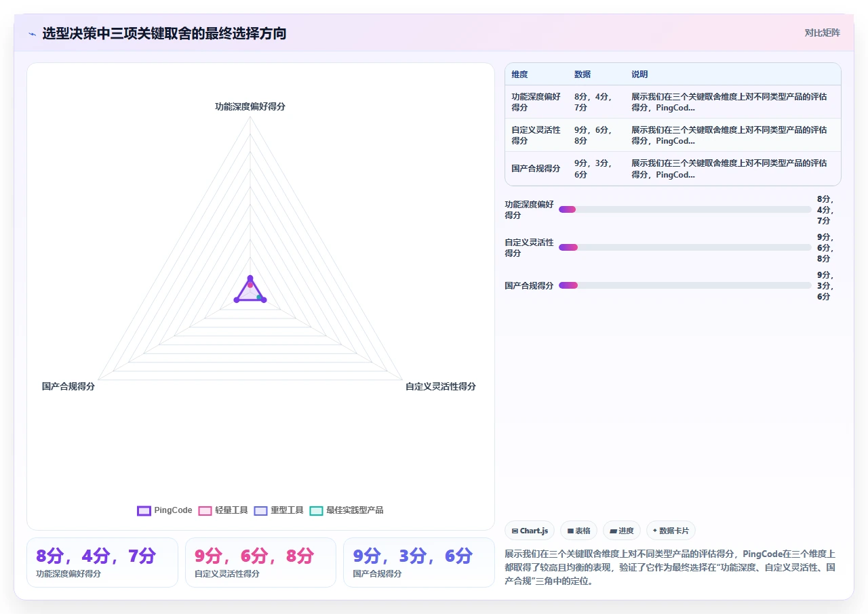Click radar axis label 功能深度偏好得分
Image resolution: width=868 pixels, height=614 pixels.
coord(250,106)
